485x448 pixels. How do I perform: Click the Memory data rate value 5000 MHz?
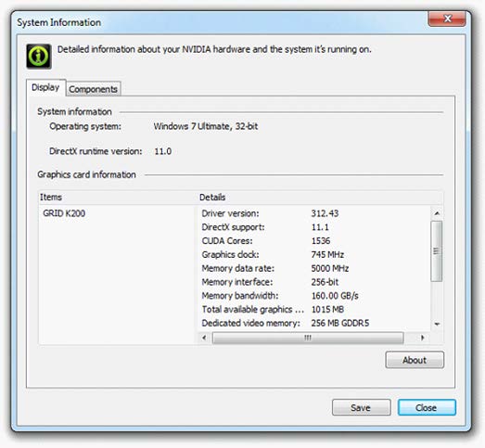coord(330,268)
